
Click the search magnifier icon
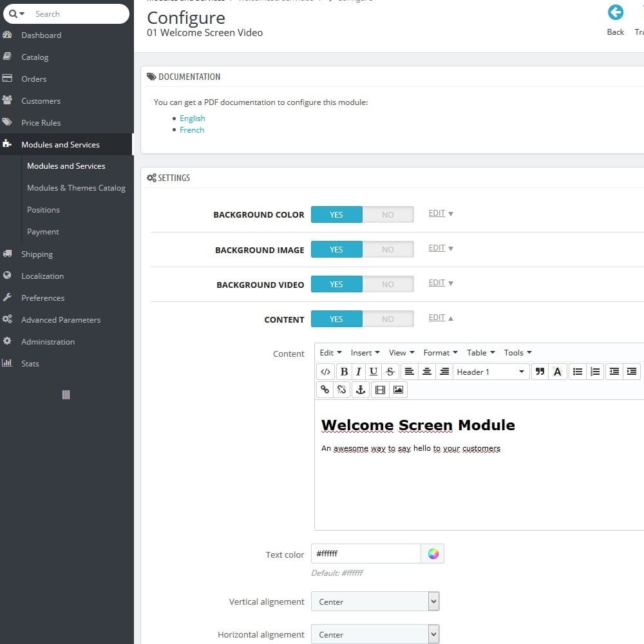(13, 14)
